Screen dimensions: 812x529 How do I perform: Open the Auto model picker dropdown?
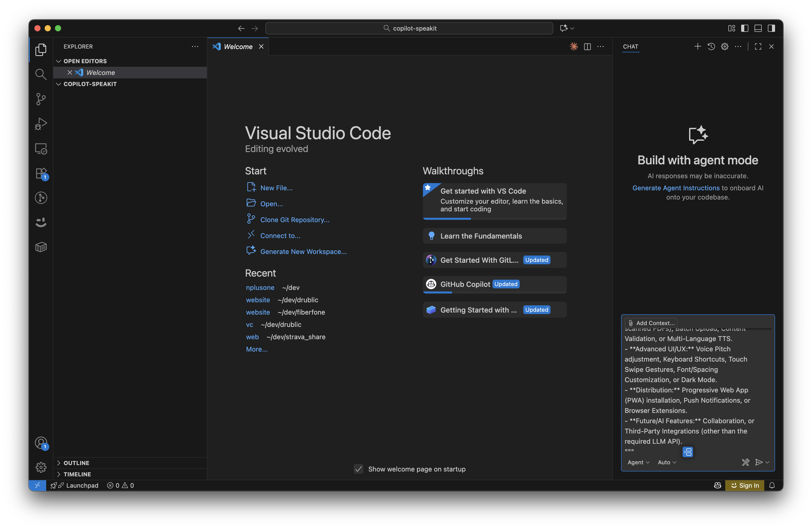pos(667,462)
